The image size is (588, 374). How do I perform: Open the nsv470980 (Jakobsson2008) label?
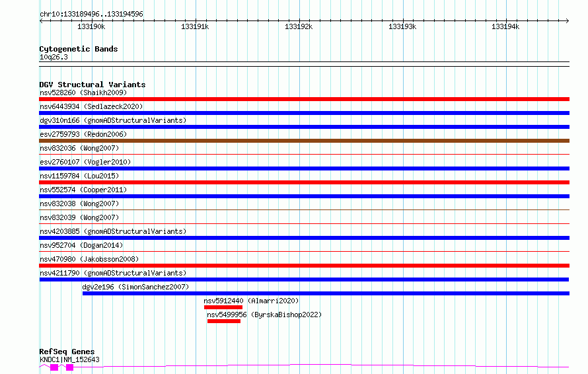pos(89,259)
